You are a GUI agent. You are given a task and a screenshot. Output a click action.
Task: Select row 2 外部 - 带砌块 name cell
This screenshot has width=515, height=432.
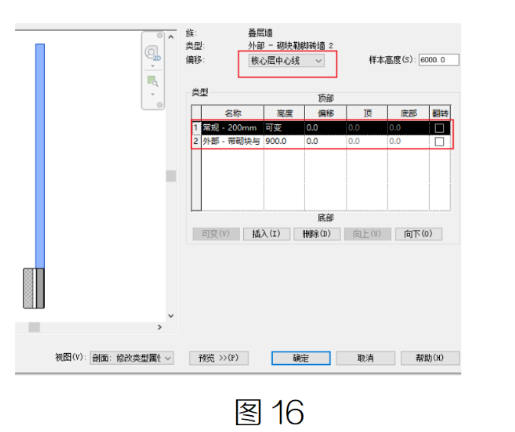click(x=233, y=142)
